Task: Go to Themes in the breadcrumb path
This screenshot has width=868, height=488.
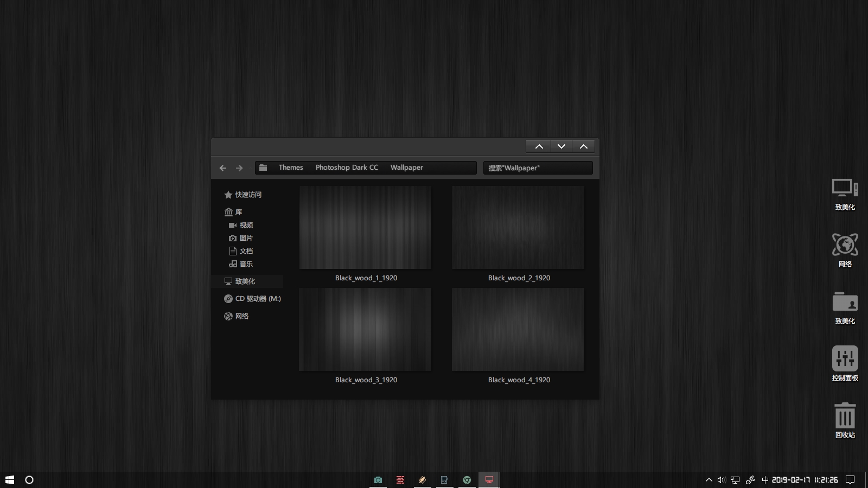Action: point(291,168)
